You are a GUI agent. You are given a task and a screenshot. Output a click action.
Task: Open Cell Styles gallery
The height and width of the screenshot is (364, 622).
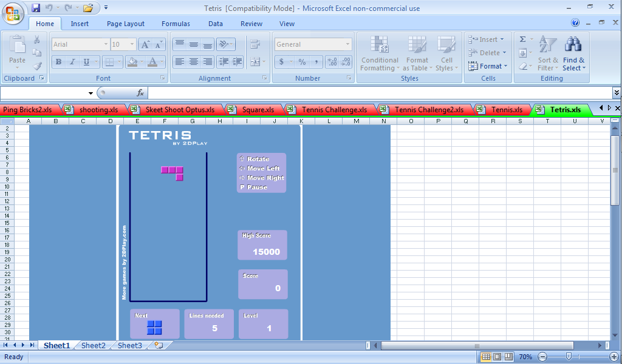click(446, 53)
